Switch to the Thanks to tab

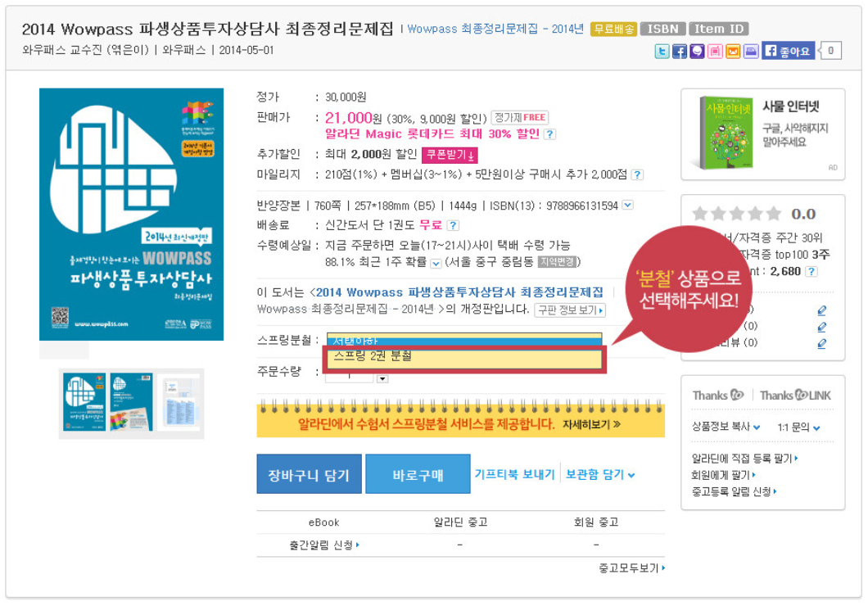(717, 396)
